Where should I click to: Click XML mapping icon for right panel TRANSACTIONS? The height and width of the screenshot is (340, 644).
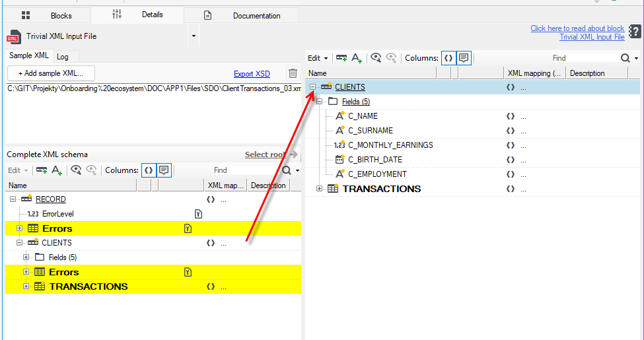click(x=511, y=189)
